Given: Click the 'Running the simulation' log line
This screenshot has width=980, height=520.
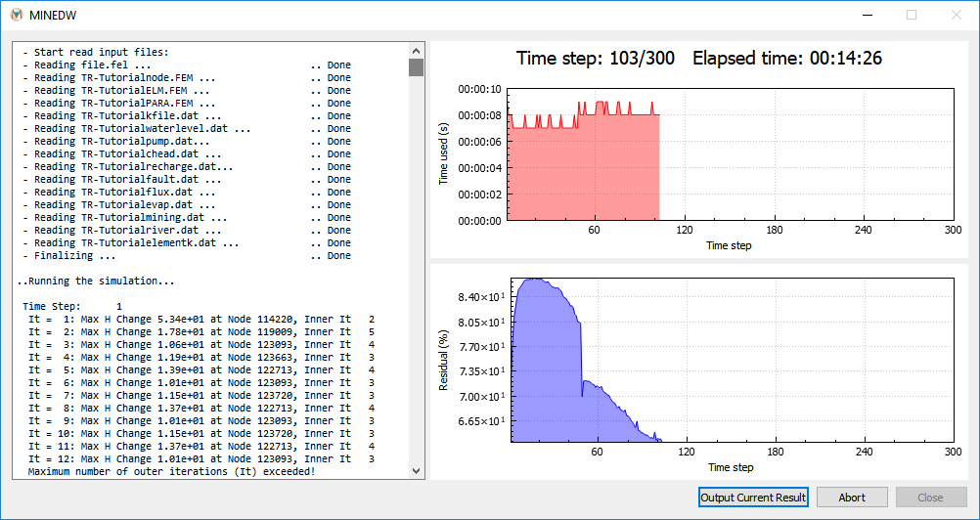Looking at the screenshot, I should (96, 281).
